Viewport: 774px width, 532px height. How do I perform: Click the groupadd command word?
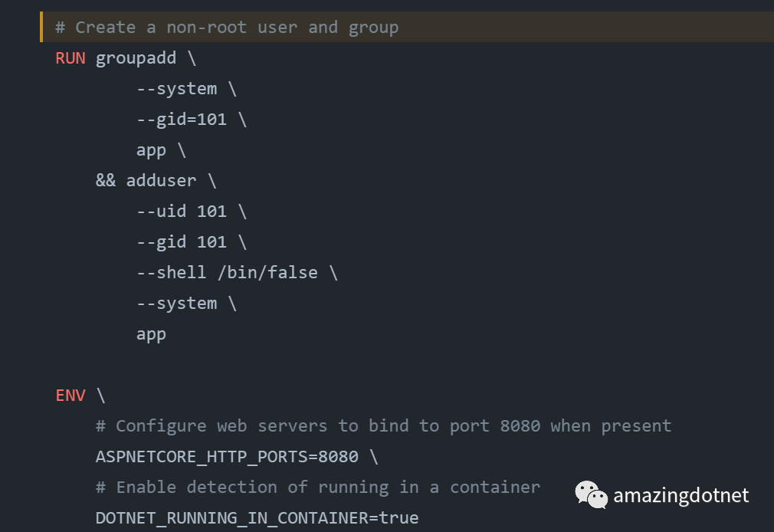click(x=136, y=58)
